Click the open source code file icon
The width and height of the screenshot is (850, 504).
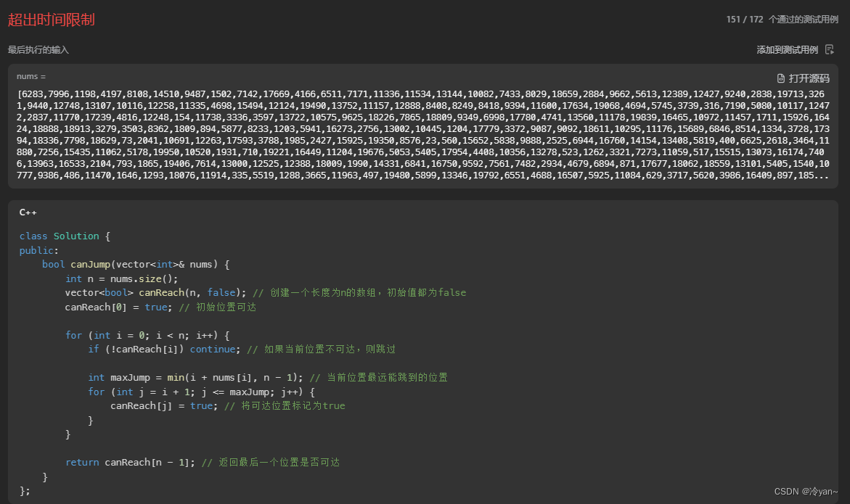coord(780,78)
